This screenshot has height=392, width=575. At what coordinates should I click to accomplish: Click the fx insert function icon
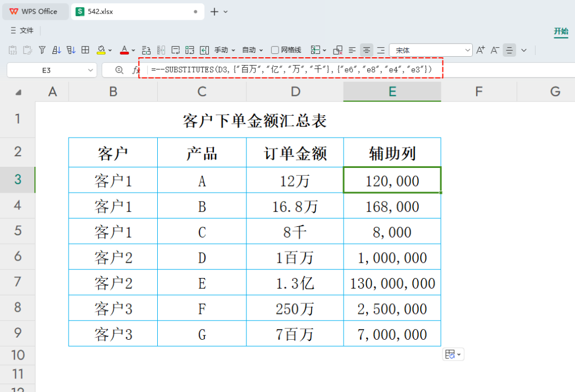136,70
